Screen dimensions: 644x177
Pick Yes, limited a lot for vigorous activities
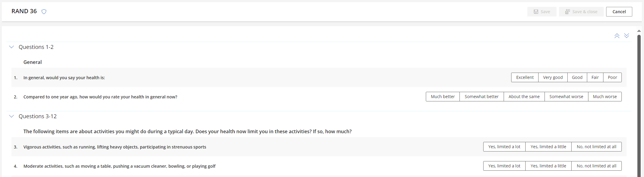click(x=504, y=147)
